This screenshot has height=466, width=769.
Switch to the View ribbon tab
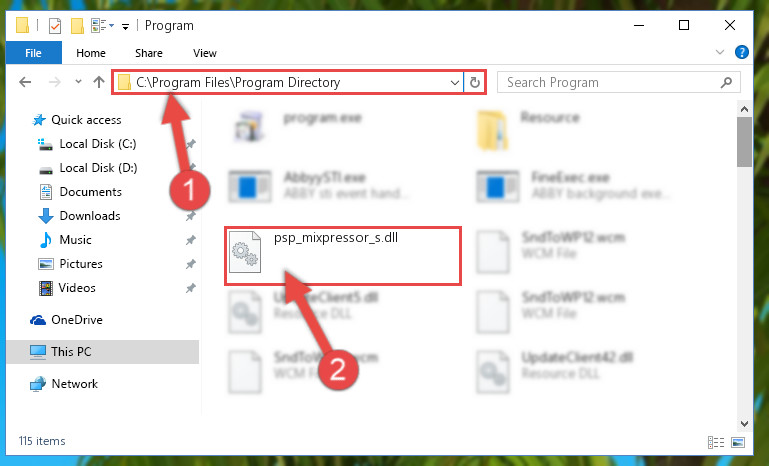coord(205,53)
